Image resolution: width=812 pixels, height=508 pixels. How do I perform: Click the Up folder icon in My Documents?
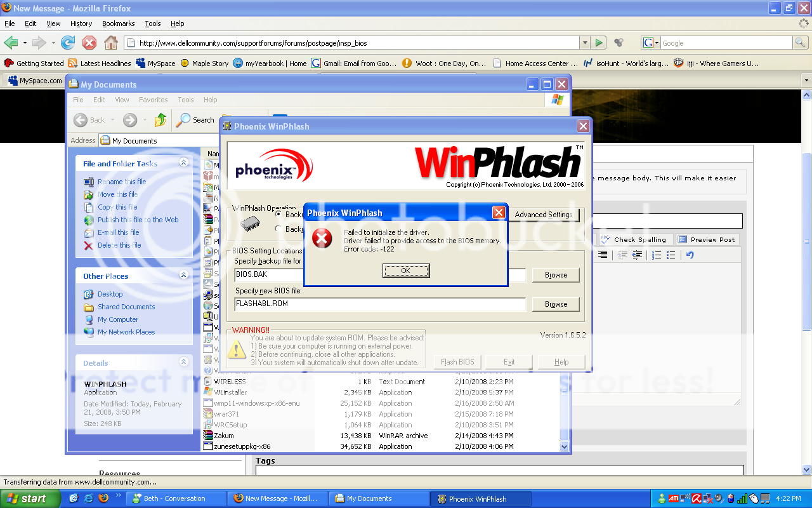tap(160, 119)
